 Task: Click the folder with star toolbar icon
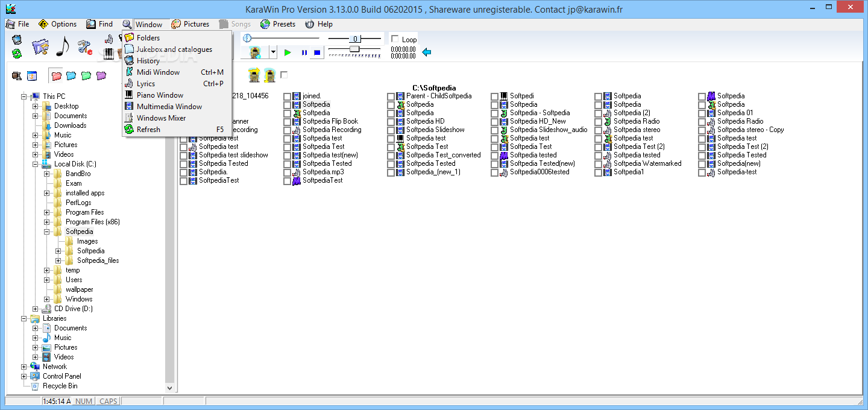pyautogui.click(x=40, y=47)
